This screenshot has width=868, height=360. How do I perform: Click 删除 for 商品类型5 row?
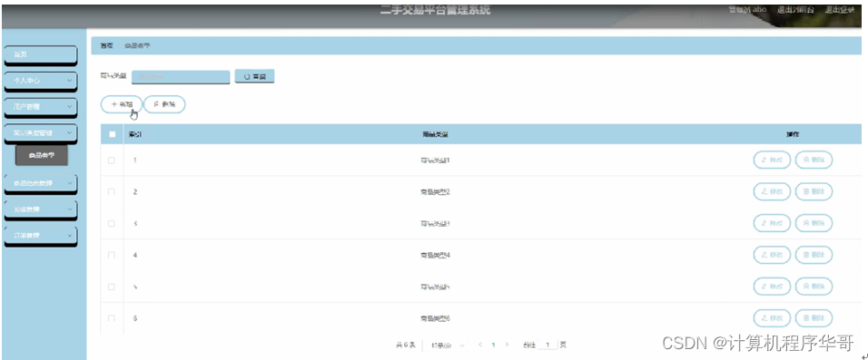pos(814,287)
